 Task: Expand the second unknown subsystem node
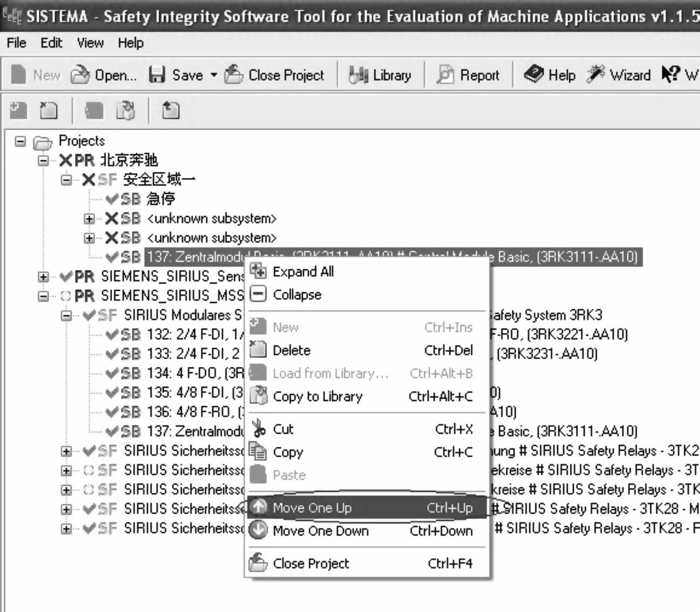click(89, 238)
